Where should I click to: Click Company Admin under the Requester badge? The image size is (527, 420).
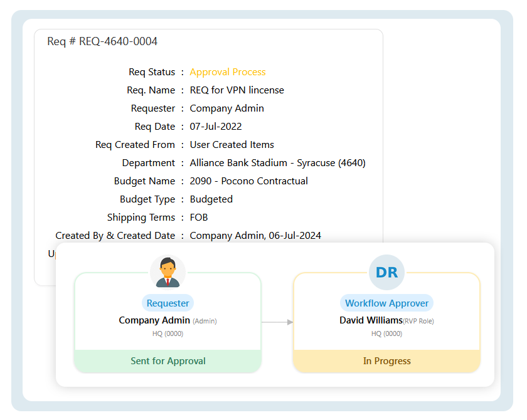point(154,320)
